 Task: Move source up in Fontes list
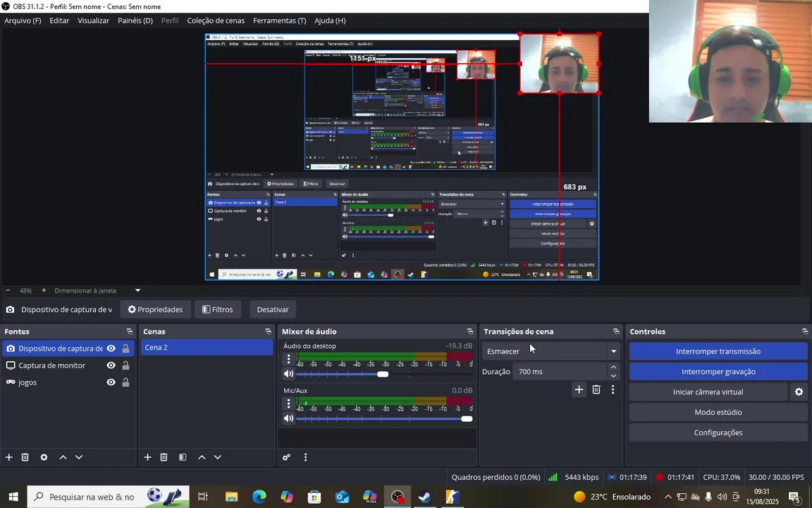click(x=63, y=457)
